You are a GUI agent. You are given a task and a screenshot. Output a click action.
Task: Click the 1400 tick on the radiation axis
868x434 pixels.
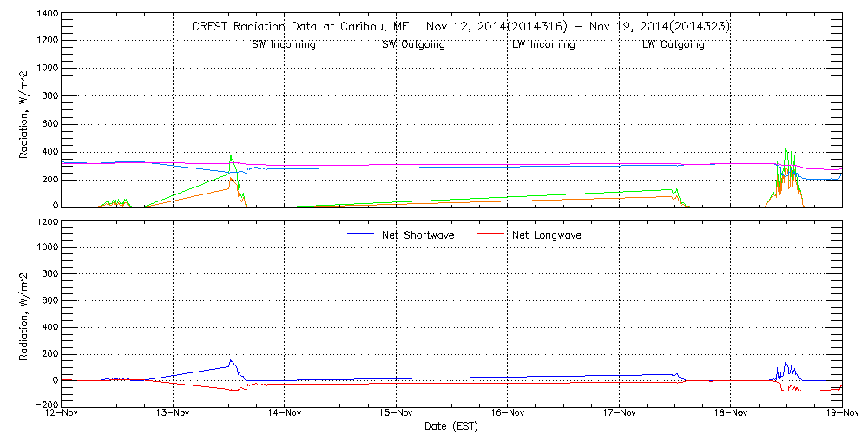point(46,15)
